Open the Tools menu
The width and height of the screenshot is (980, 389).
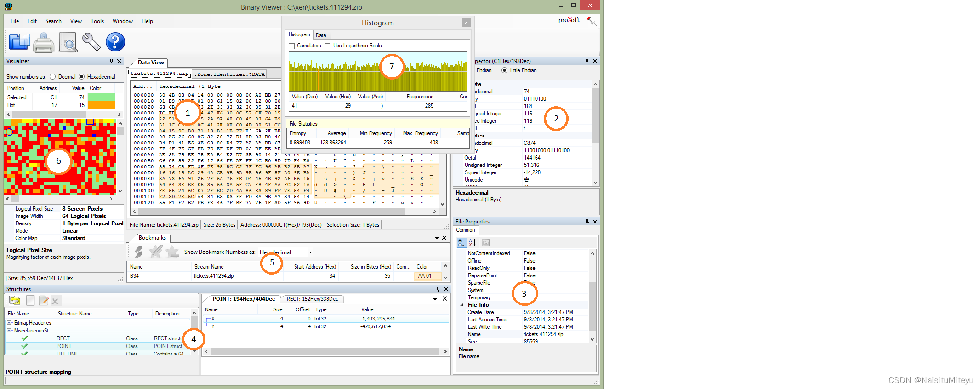(x=97, y=21)
